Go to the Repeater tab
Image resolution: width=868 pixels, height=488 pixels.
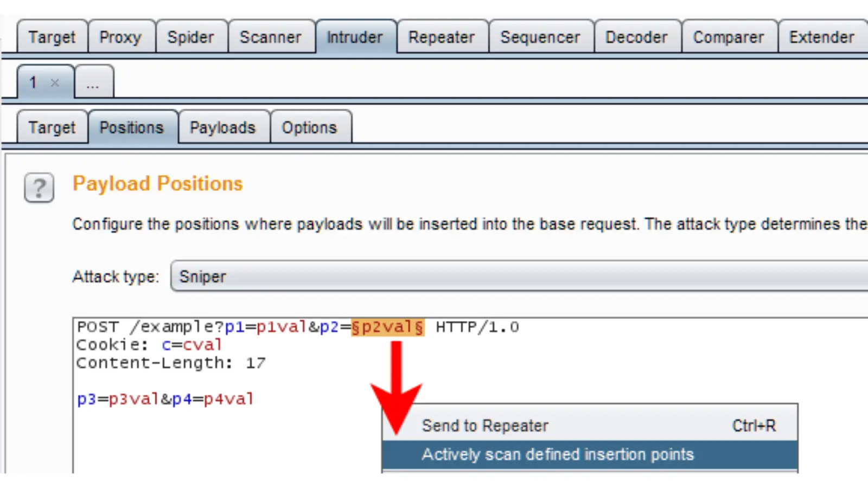[441, 37]
